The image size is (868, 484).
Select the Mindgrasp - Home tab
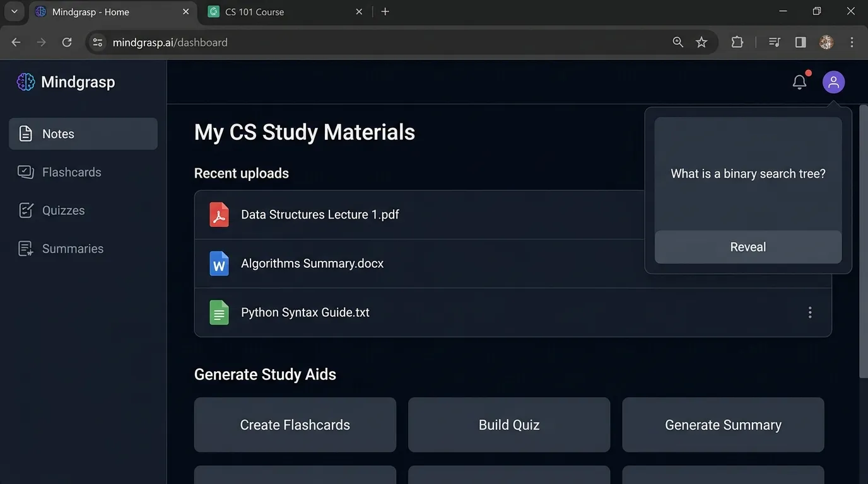pyautogui.click(x=113, y=11)
